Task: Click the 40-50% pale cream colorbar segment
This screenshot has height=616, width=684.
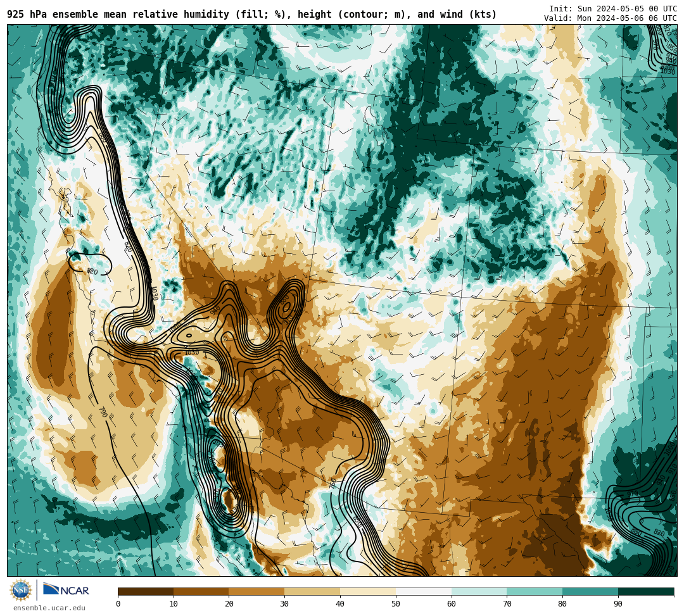Action: click(x=368, y=591)
